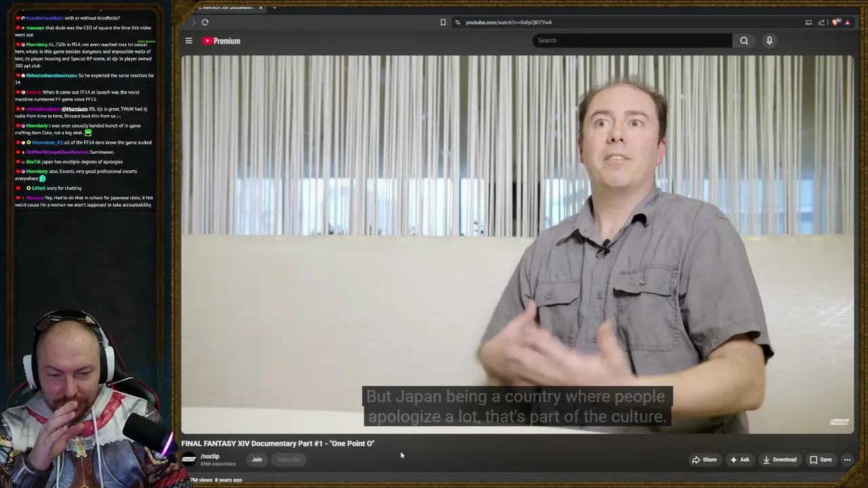Open a new browser tab

pos(274,7)
